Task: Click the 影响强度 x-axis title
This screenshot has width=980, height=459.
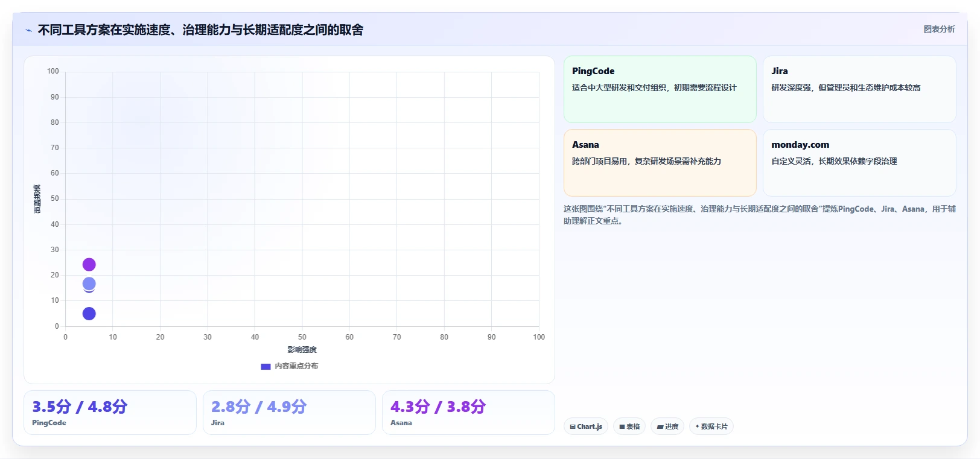Action: click(x=302, y=350)
